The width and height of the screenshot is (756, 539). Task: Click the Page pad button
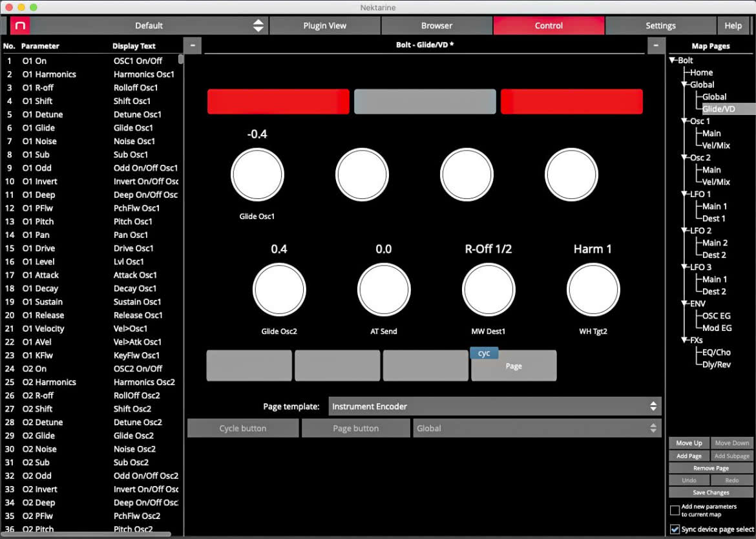point(514,366)
